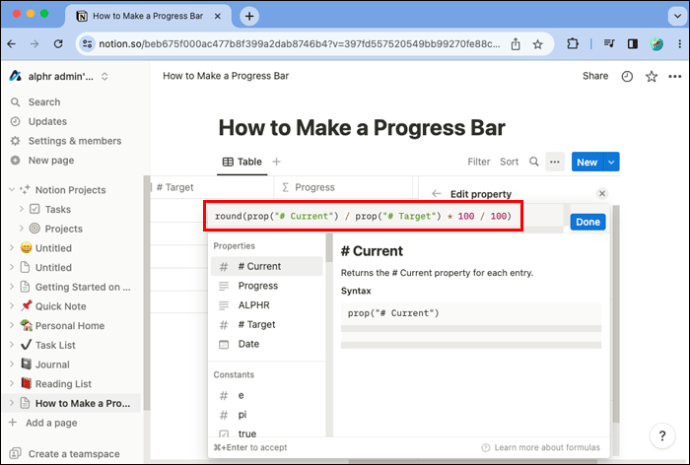Viewport: 690px width, 465px height.
Task: Expand the Projects page in sidebar
Action: pos(21,228)
